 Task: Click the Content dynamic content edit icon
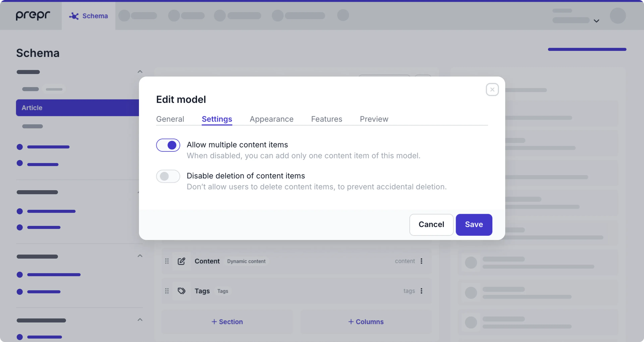(181, 261)
